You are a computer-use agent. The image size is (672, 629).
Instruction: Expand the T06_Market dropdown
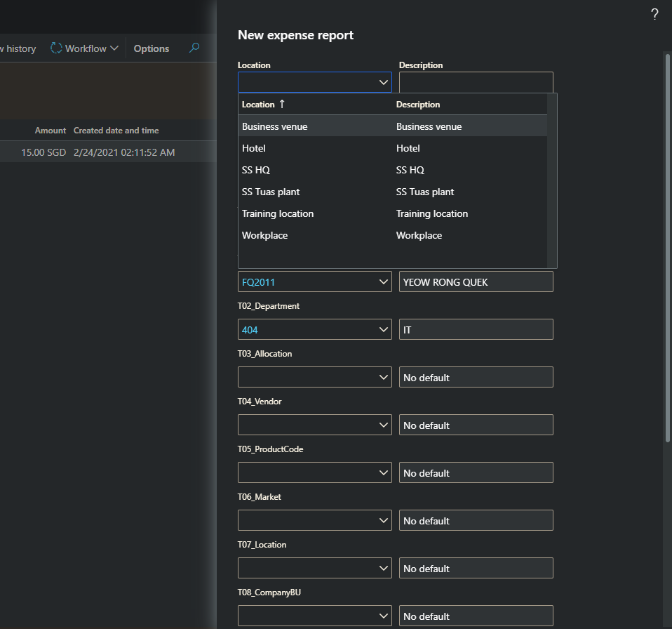pos(383,520)
